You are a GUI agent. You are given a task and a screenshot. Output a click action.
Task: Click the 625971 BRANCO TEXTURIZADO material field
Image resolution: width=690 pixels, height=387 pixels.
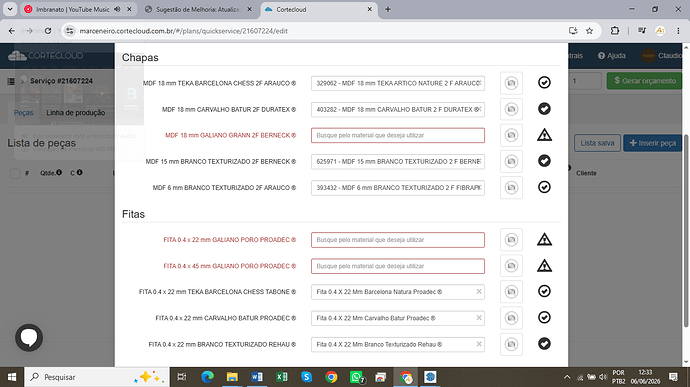tap(398, 162)
